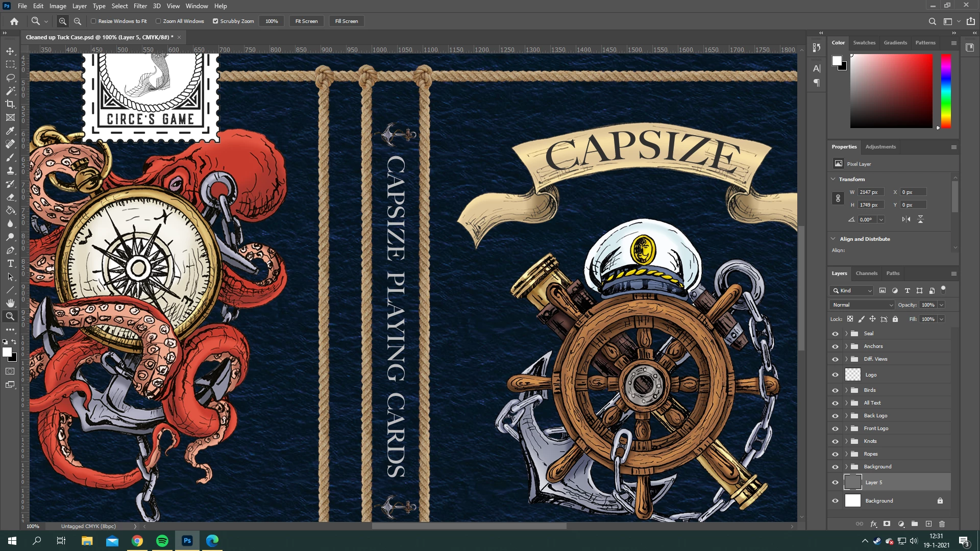Select the Horizontal Type tool
The width and height of the screenshot is (980, 551).
click(x=10, y=263)
